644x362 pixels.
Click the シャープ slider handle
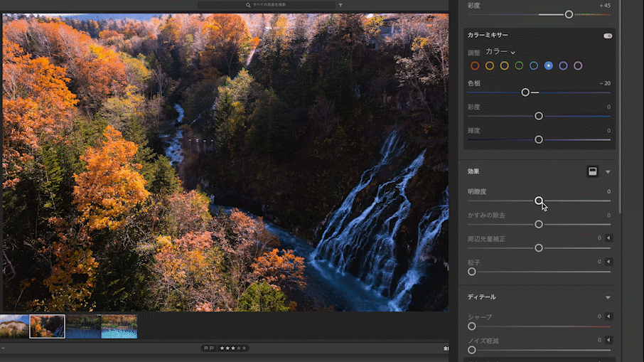click(472, 326)
